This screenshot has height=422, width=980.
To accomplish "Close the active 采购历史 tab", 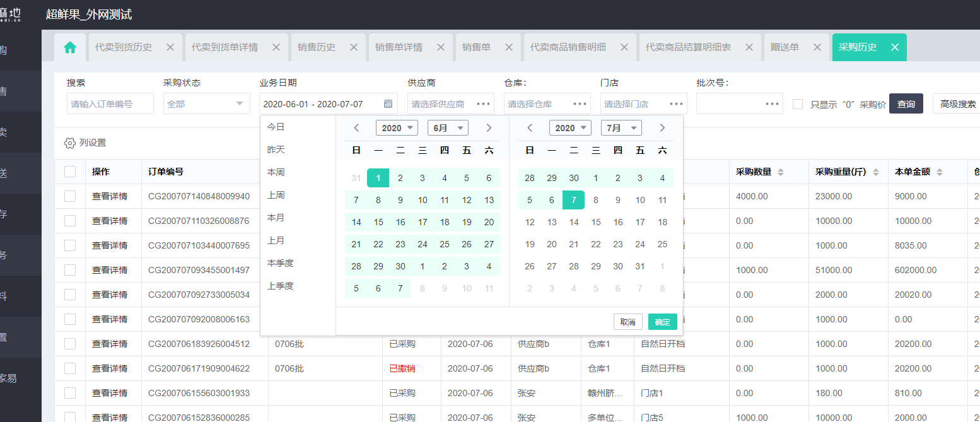I will [x=894, y=47].
